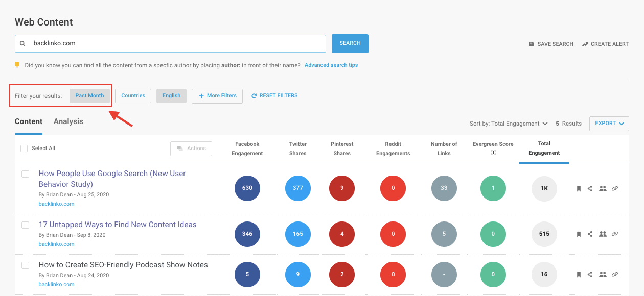View sharers icon for 17 Untapped Ways article
Image resolution: width=644 pixels, height=296 pixels.
(603, 234)
